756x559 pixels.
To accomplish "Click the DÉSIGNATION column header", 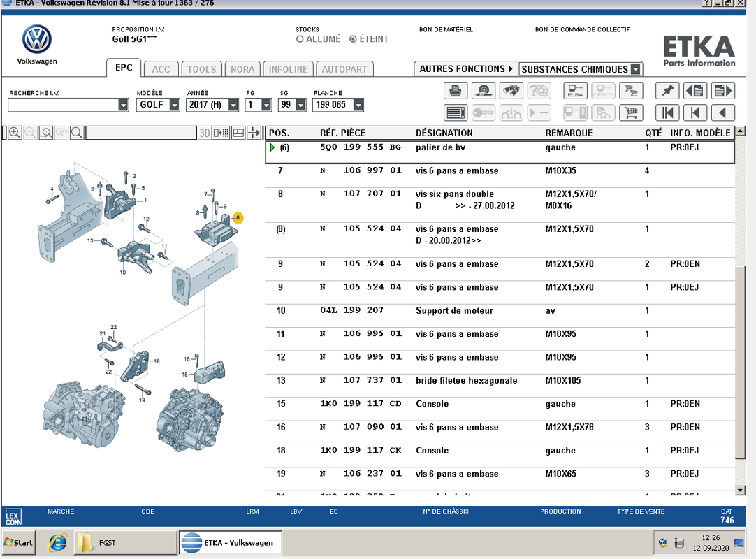I will pyautogui.click(x=444, y=133).
